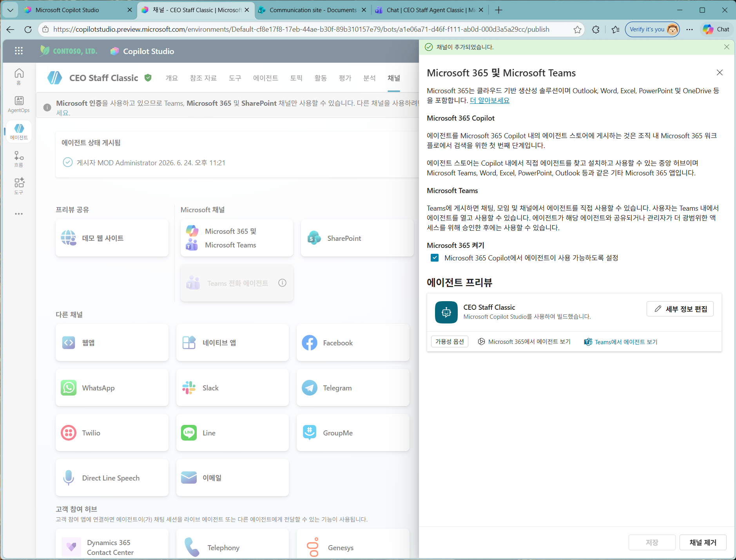Show more sidebar options ellipsis
Viewport: 736px width, 560px height.
pos(19,214)
